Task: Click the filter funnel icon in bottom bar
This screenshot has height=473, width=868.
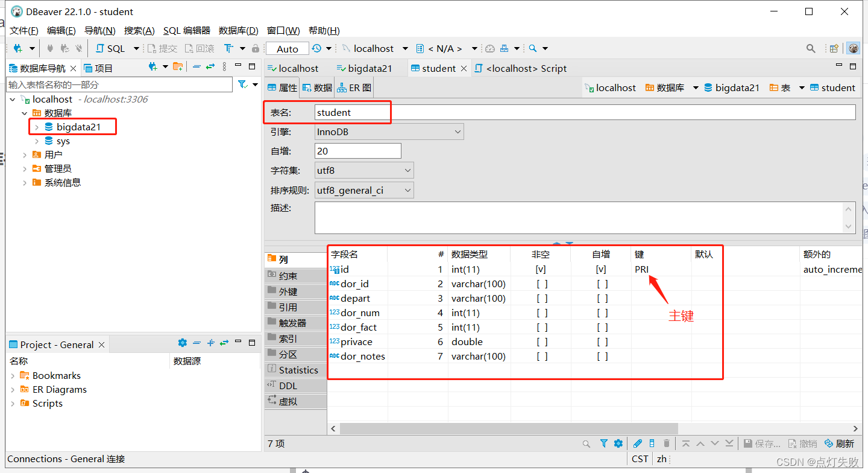Action: click(x=604, y=443)
